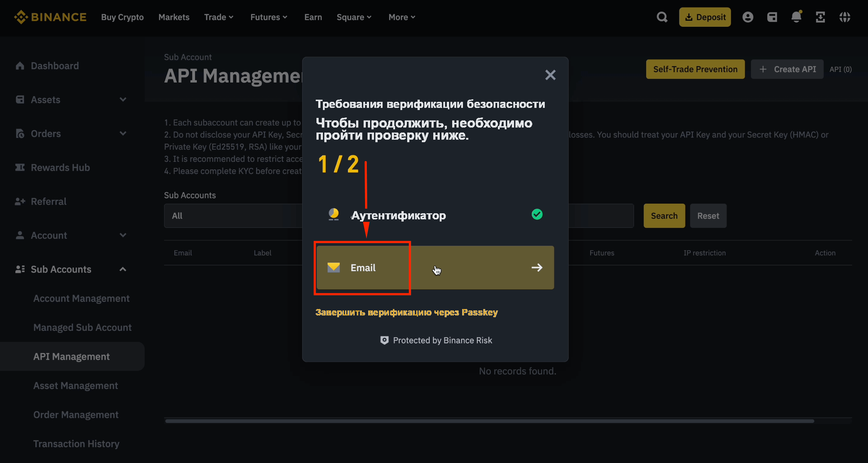
Task: Choose Email verification option
Action: [x=435, y=268]
